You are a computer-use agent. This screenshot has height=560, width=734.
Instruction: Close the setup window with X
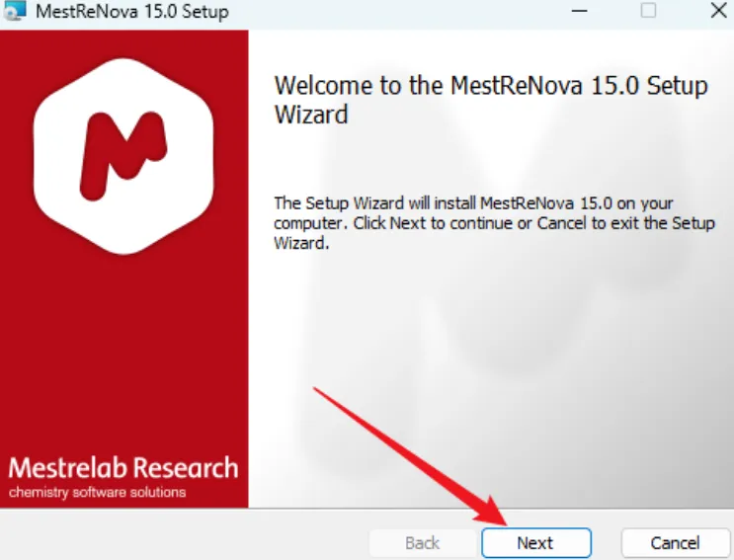click(x=718, y=10)
